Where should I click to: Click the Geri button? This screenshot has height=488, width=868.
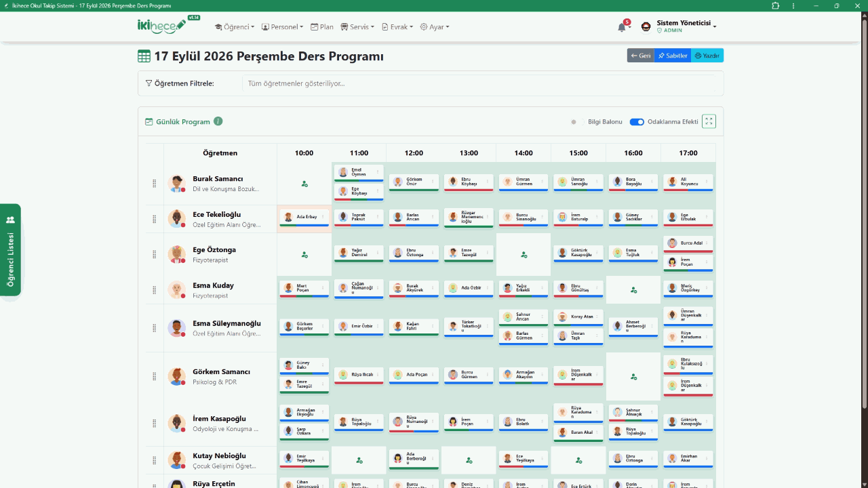tap(640, 56)
